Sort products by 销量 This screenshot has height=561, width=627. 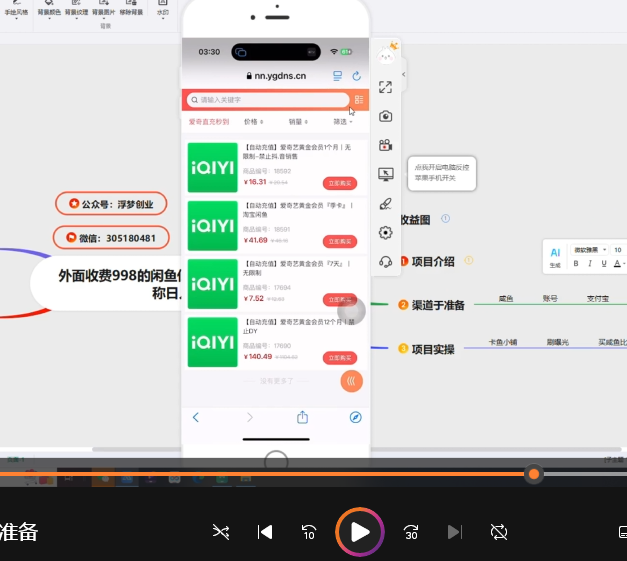(298, 122)
